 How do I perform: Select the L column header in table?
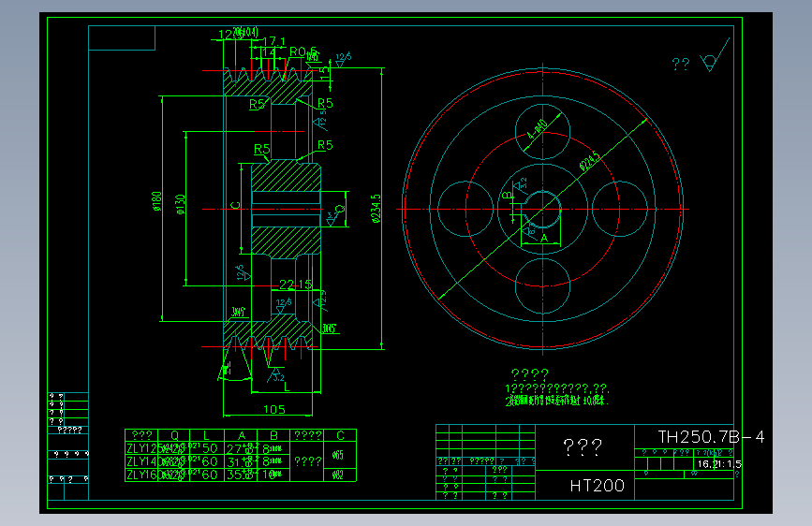pos(206,435)
